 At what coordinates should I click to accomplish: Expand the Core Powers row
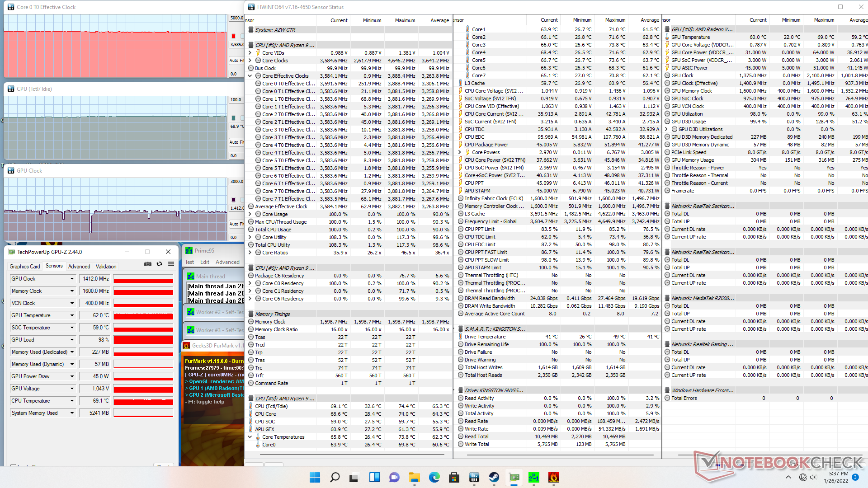pyautogui.click(x=460, y=152)
